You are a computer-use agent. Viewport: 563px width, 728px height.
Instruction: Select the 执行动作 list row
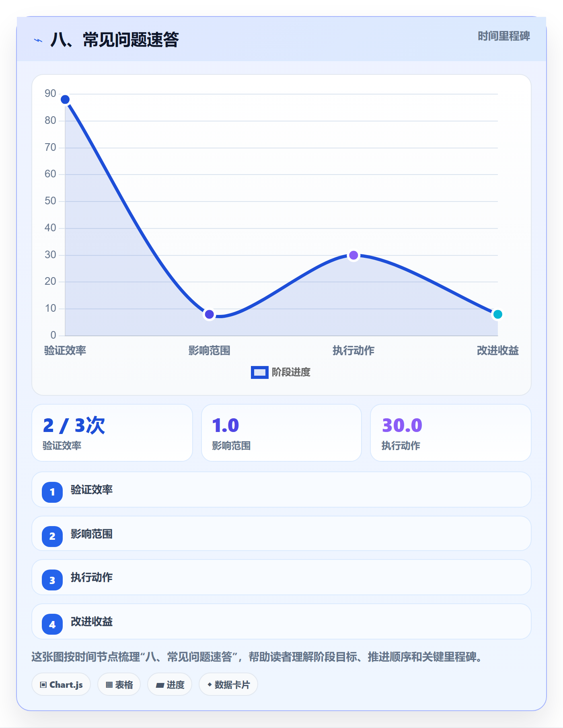[x=281, y=577]
